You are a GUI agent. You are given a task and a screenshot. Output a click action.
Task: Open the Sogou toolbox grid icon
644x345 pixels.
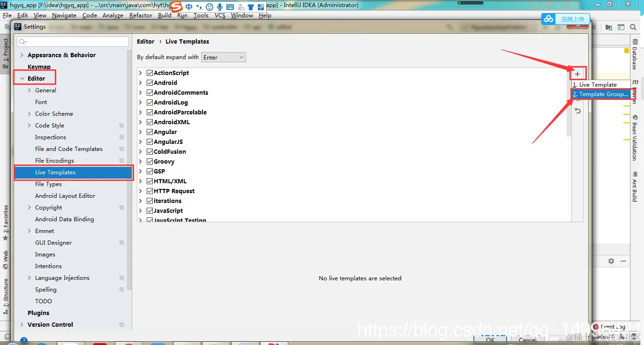point(262,7)
